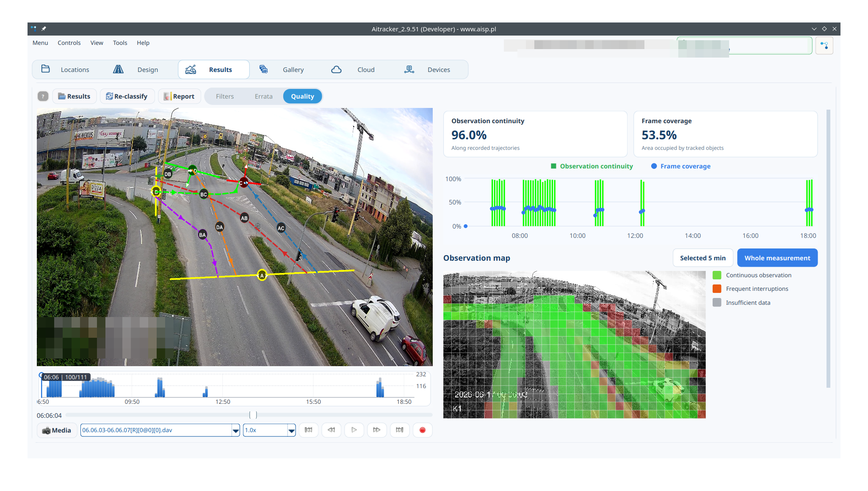Click the pin icon in title bar
Screen dimensions: 868x491
44,29
